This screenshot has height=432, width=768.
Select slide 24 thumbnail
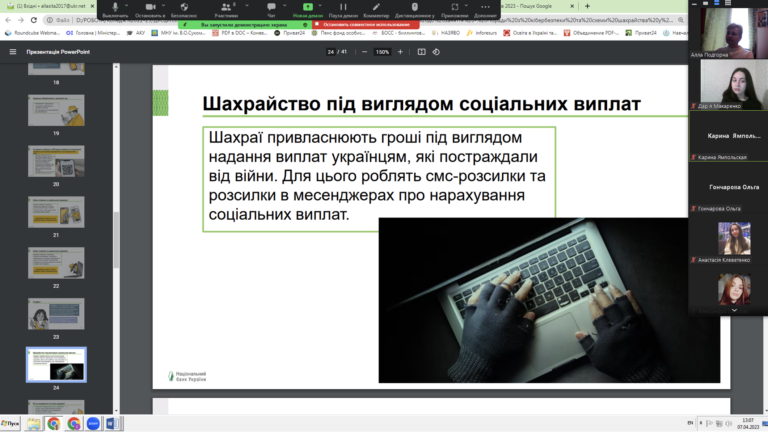tap(56, 365)
